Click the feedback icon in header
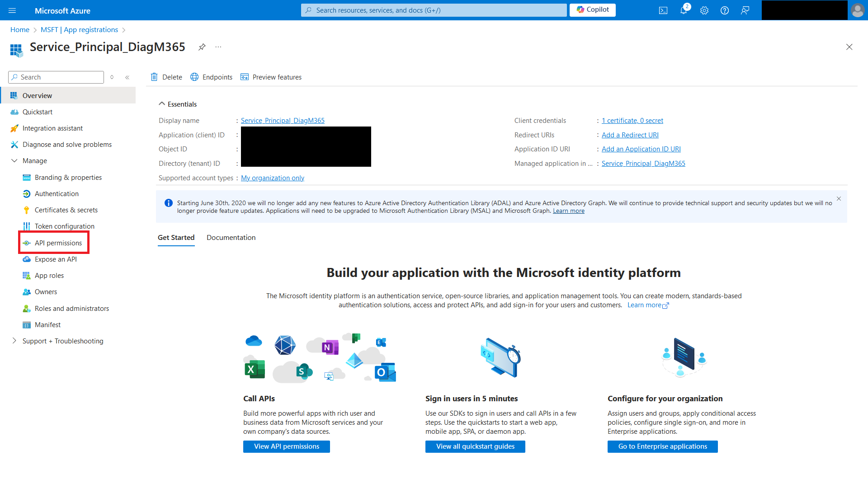The height and width of the screenshot is (488, 868). (745, 10)
